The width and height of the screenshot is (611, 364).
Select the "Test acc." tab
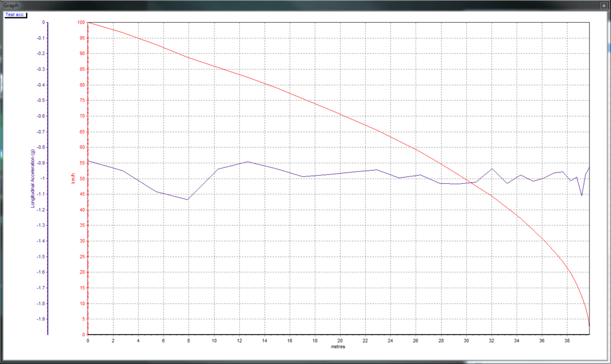15,15
